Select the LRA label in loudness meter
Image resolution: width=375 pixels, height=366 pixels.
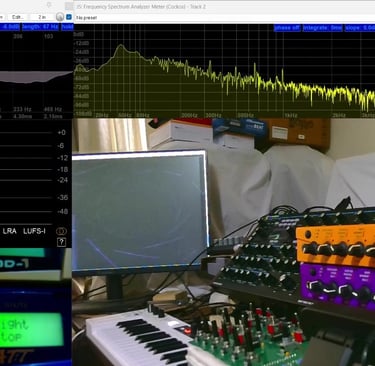[10, 231]
